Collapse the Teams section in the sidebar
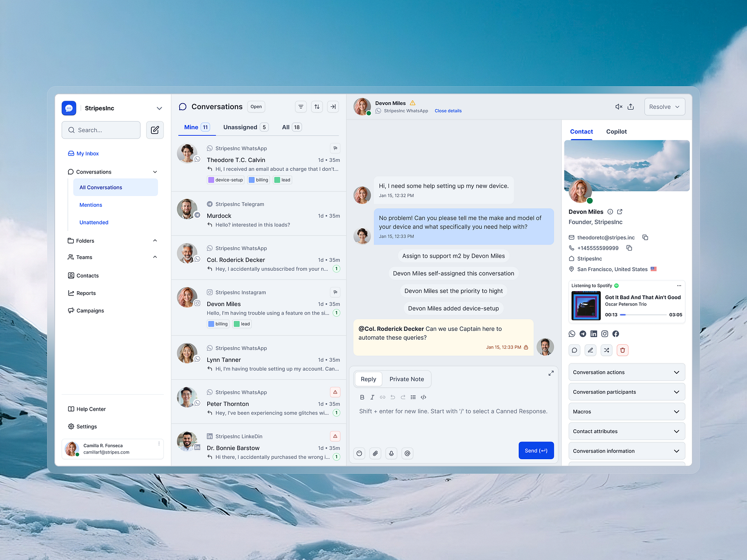 pyautogui.click(x=155, y=257)
